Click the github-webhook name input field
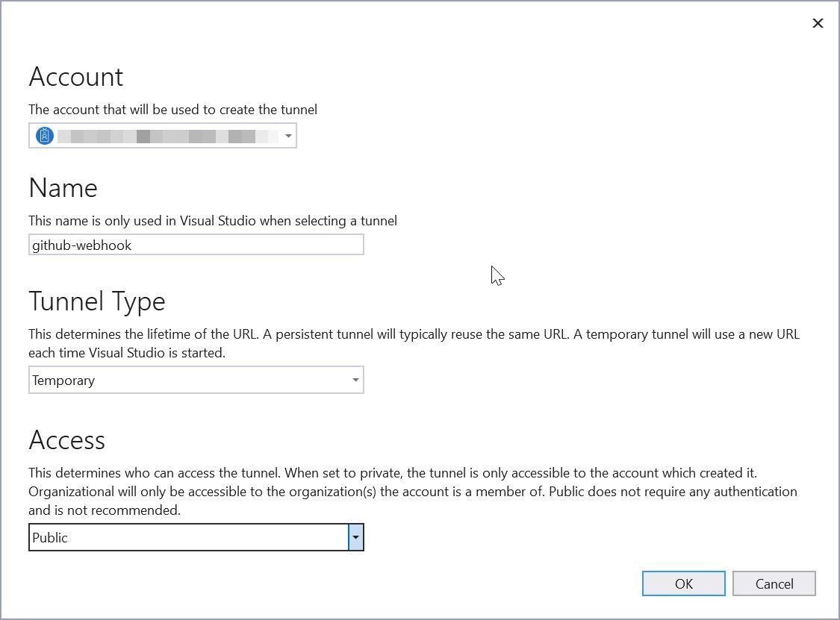840x620 pixels. [x=196, y=244]
